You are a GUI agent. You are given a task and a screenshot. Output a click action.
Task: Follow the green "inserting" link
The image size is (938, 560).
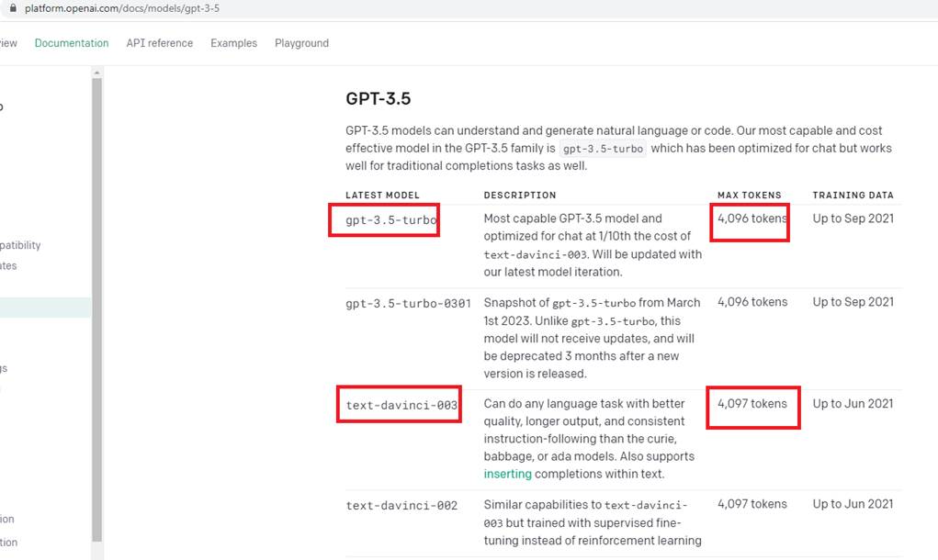tap(507, 474)
